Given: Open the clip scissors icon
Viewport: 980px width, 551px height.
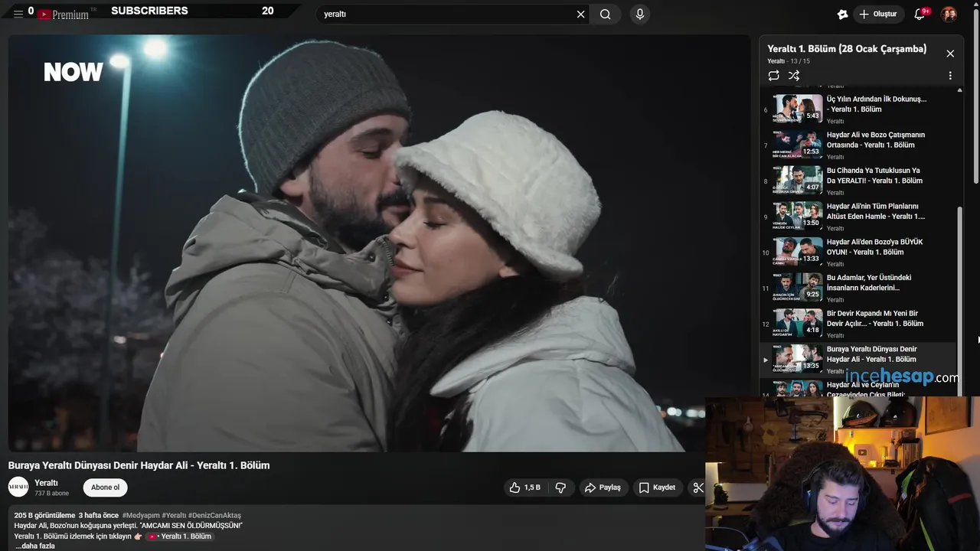Looking at the screenshot, I should coord(697,487).
